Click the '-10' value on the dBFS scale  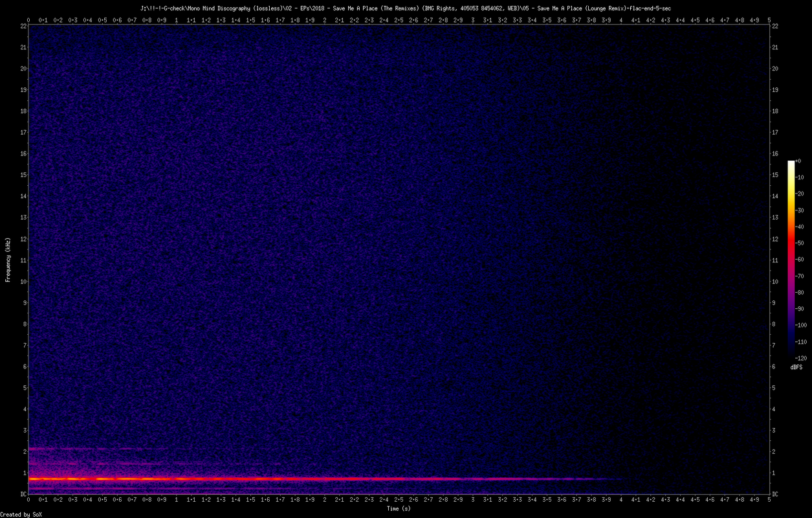799,177
